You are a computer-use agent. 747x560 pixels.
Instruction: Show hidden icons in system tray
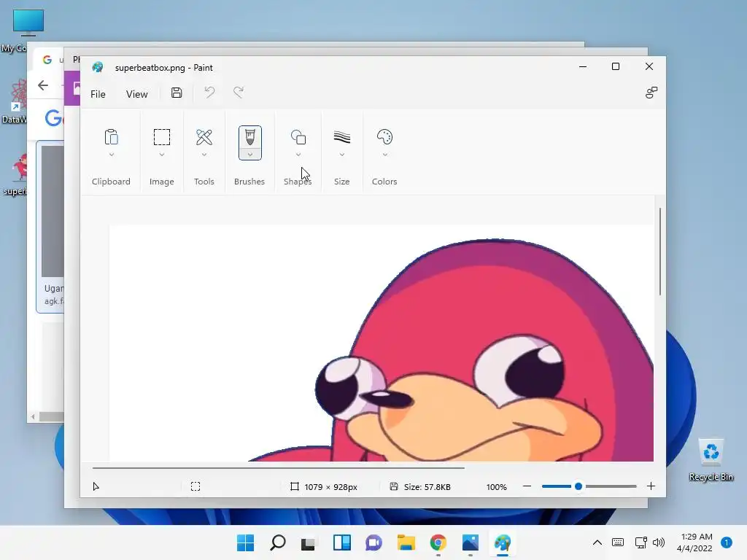(597, 542)
